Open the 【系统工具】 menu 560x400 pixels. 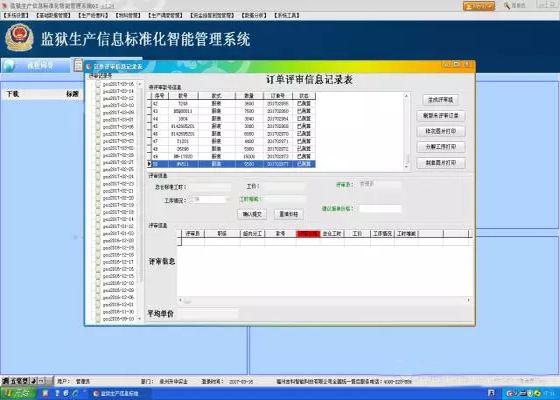click(287, 15)
